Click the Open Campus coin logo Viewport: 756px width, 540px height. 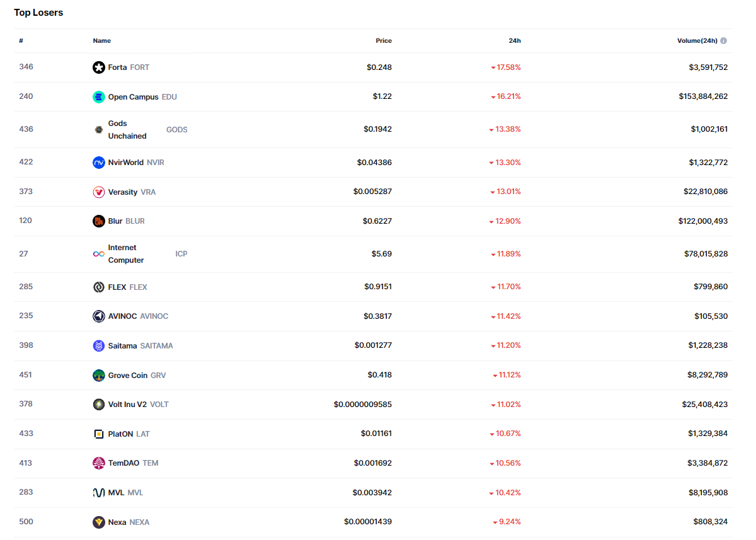[x=99, y=97]
